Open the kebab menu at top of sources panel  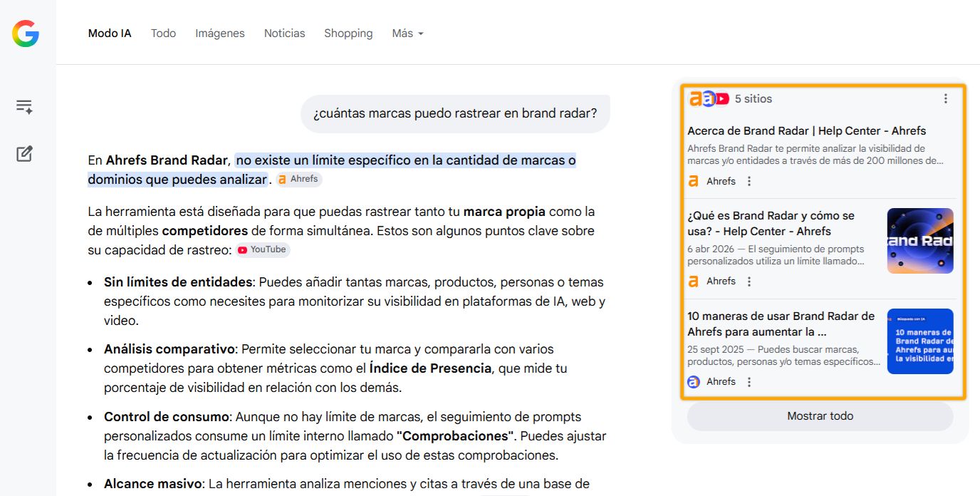[x=946, y=99]
